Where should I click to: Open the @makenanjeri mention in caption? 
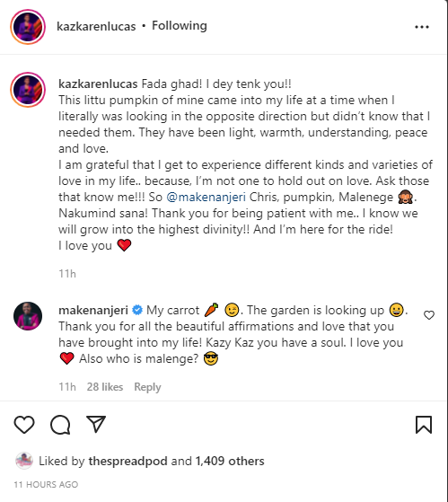click(x=206, y=198)
